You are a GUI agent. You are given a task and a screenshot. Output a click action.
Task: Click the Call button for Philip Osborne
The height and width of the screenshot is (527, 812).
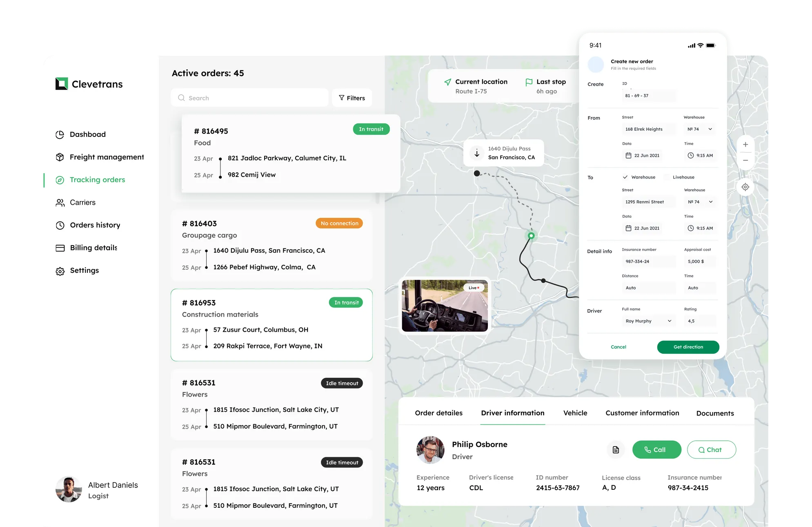tap(657, 449)
